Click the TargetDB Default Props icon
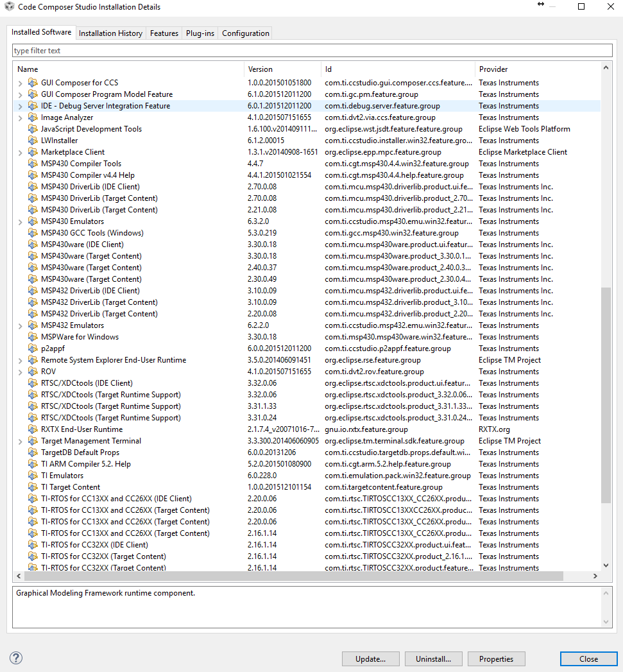 (x=33, y=452)
